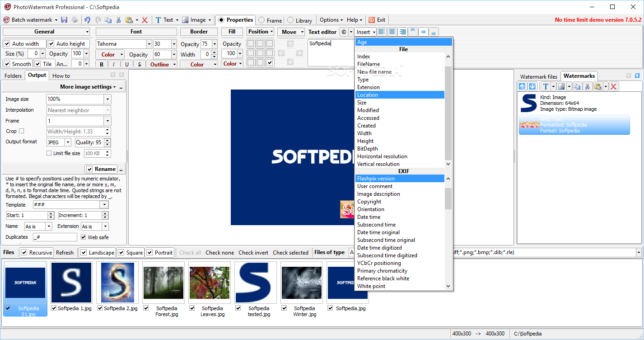The width and height of the screenshot is (644, 340).
Task: Set vertical text alignment to top
Action: click(x=413, y=32)
